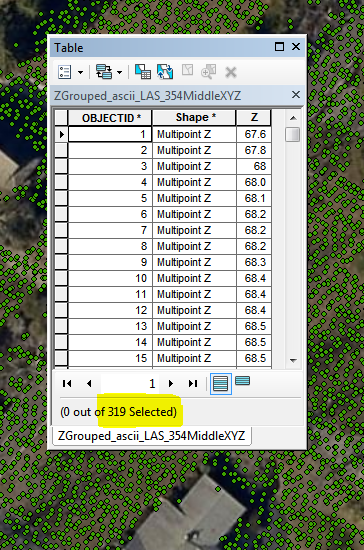Open the Related Tables icon
The width and height of the screenshot is (364, 550).
104,72
